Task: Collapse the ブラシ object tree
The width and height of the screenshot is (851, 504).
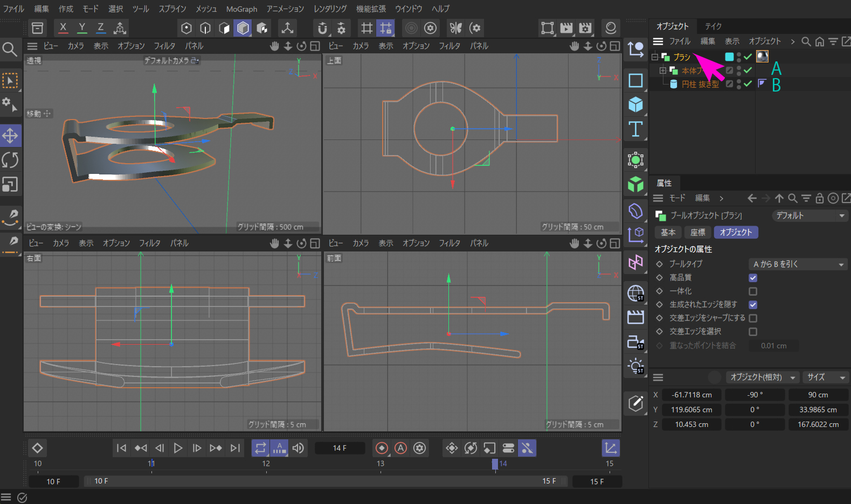Action: [x=655, y=57]
